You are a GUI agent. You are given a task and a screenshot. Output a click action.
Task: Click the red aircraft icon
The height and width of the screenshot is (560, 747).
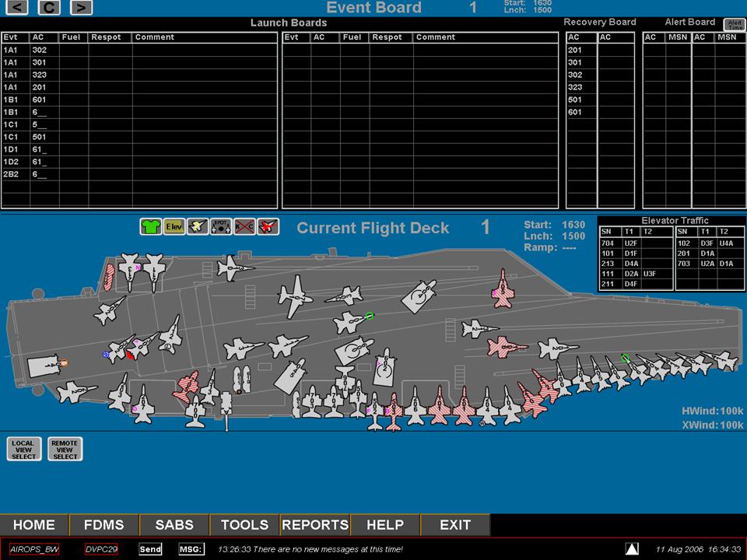pyautogui.click(x=268, y=226)
